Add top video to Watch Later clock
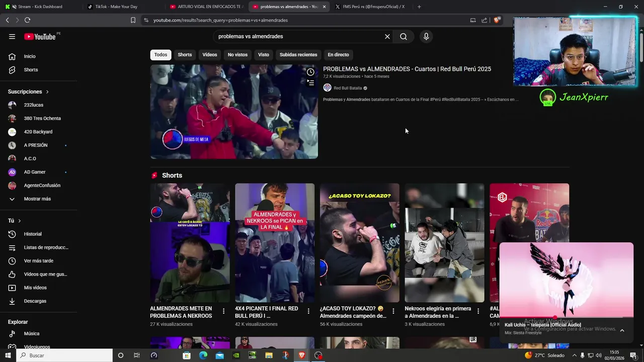This screenshot has width=644, height=362. coord(310,72)
